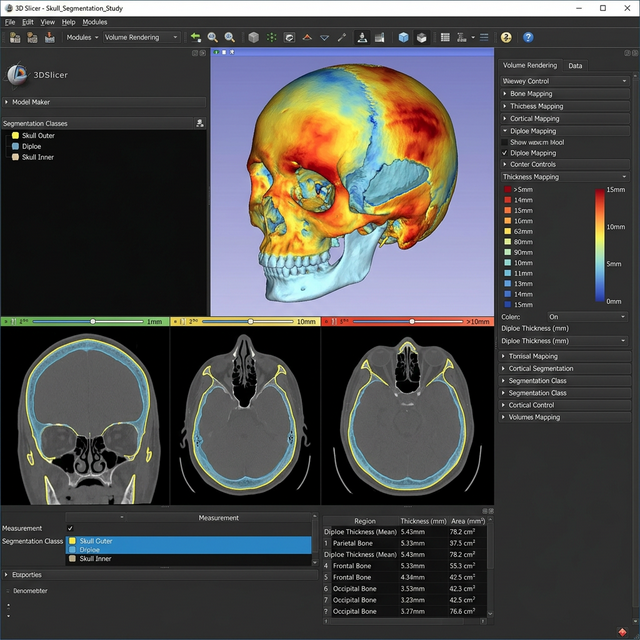Image resolution: width=640 pixels, height=640 pixels.
Task: Click the green slice view slider handle
Action: pos(93,322)
